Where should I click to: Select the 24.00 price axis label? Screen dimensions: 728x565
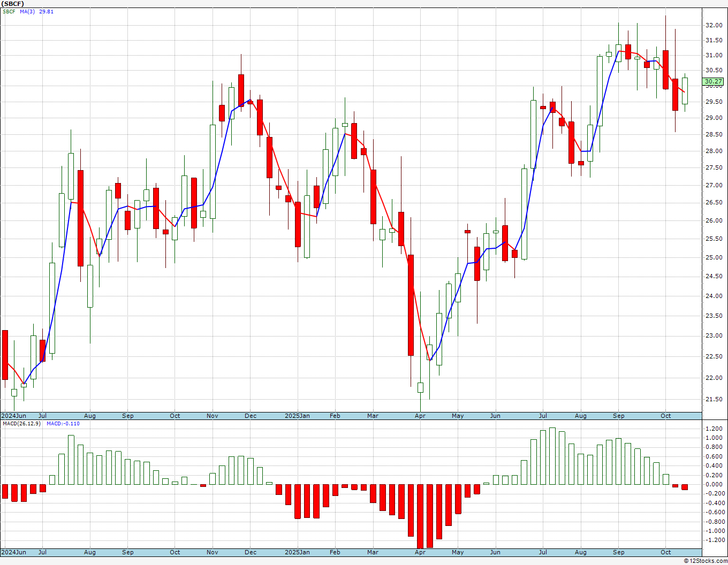point(714,296)
